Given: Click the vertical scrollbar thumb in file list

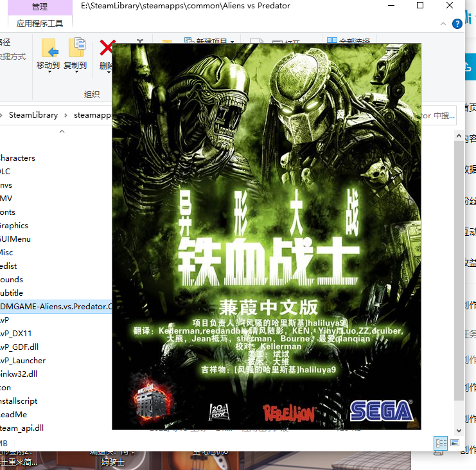Looking at the screenshot, I should [x=459, y=271].
